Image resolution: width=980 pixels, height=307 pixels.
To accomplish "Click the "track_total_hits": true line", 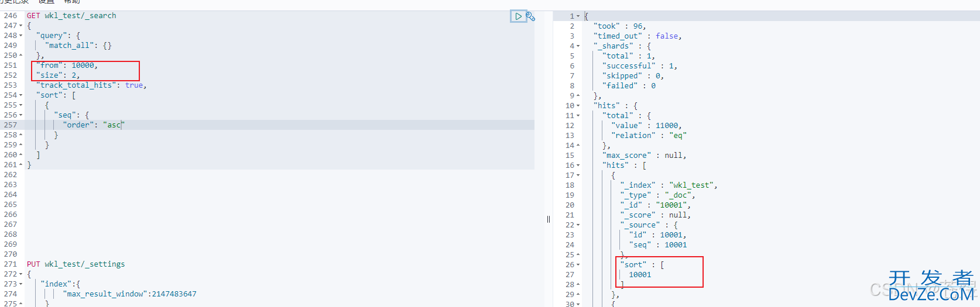I will point(91,85).
